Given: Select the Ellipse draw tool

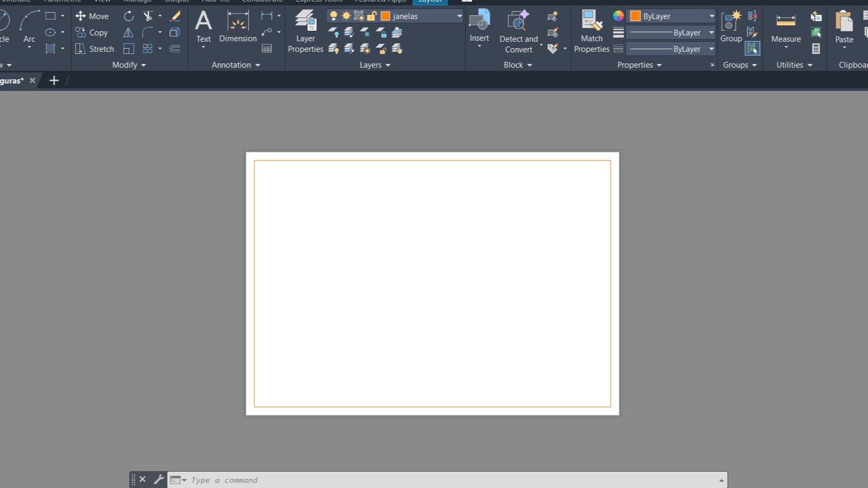Looking at the screenshot, I should (50, 32).
